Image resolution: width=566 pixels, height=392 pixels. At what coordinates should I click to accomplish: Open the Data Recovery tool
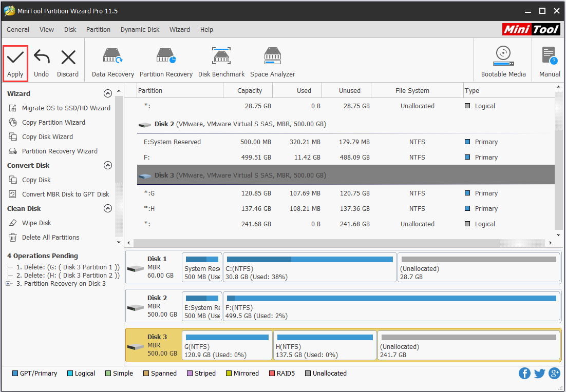(x=113, y=63)
